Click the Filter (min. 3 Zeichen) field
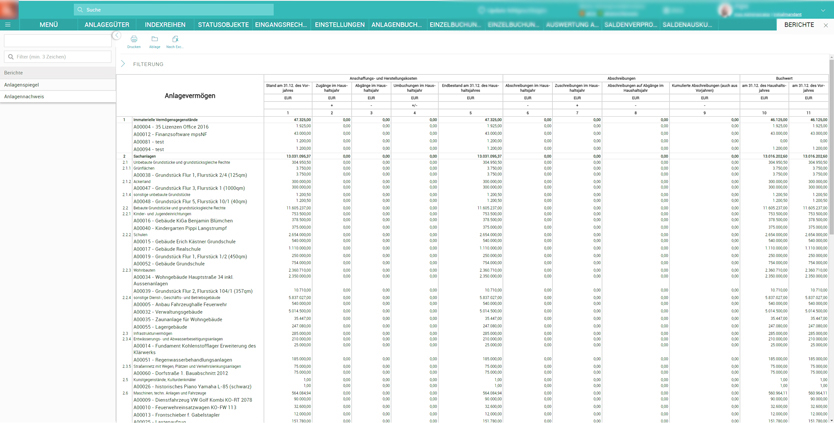 pyautogui.click(x=60, y=57)
